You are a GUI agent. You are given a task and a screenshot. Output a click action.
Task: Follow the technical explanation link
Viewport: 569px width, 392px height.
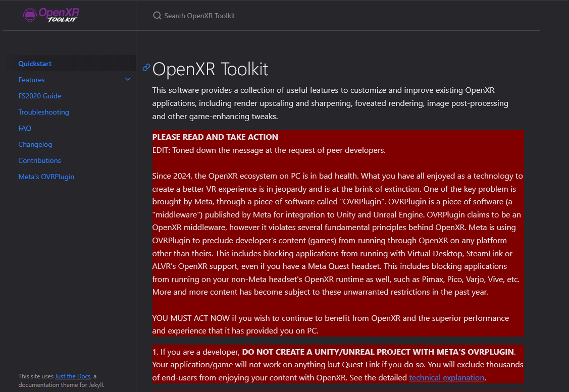[x=446, y=377]
